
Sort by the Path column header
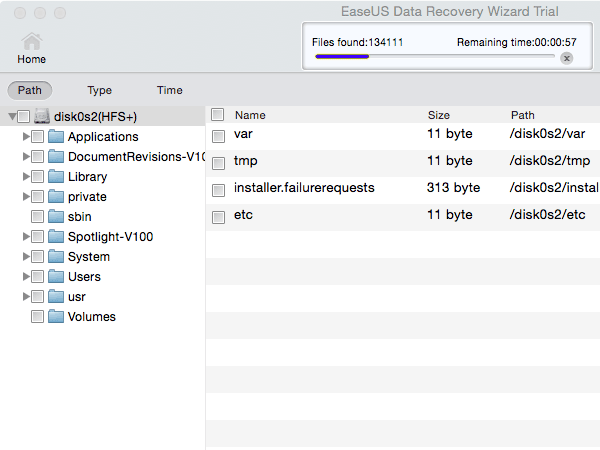point(523,115)
